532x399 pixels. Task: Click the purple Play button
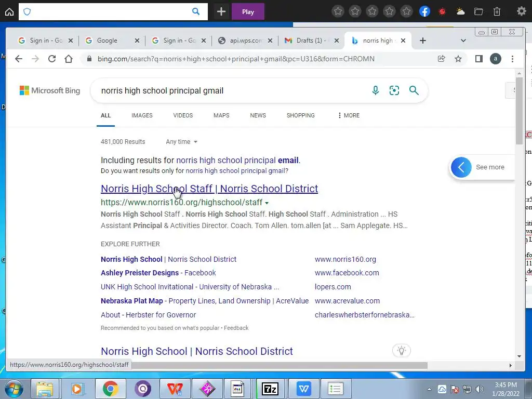click(248, 12)
